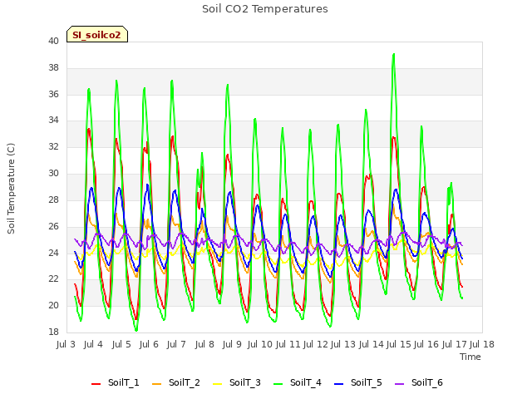Click the SoilT_6 purple legend swatch

400,384
